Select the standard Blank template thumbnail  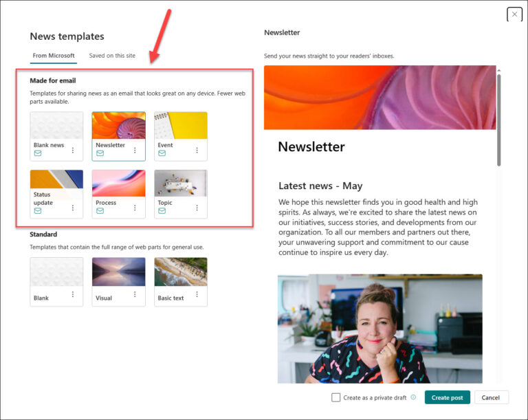click(56, 272)
